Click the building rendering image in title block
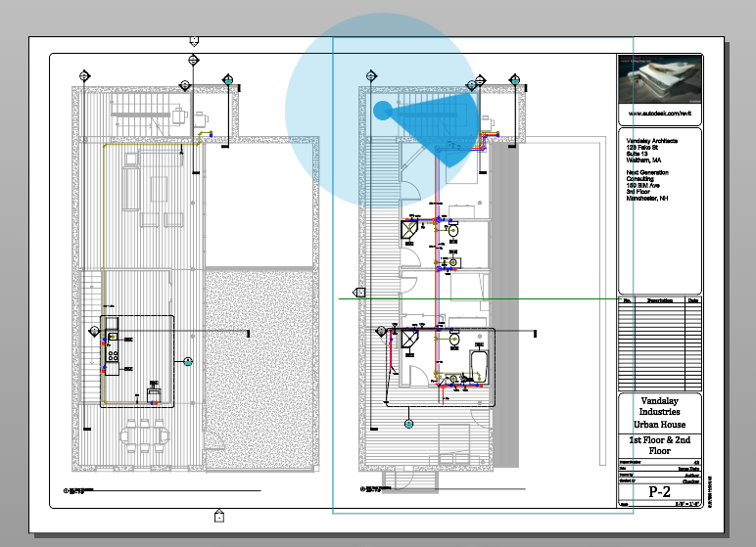This screenshot has width=756, height=547. click(660, 79)
